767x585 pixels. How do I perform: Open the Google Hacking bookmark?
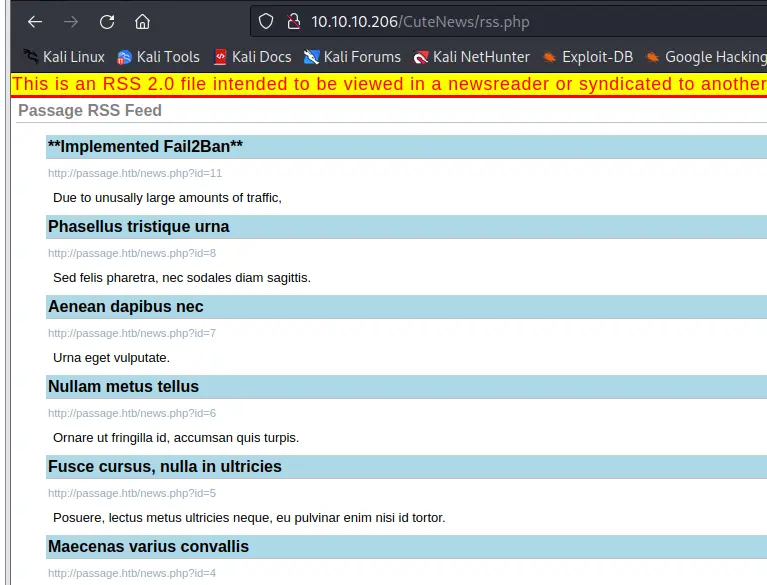point(706,57)
